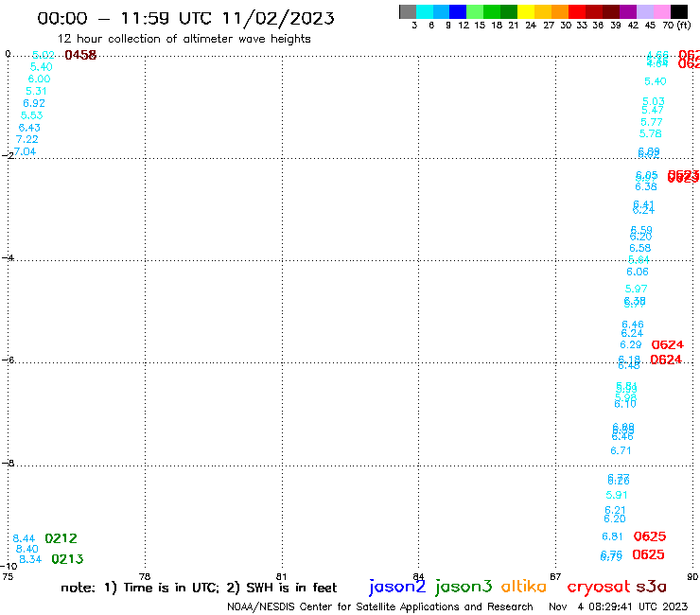Click the wave height value 6.00
700x615 pixels.
(40, 79)
